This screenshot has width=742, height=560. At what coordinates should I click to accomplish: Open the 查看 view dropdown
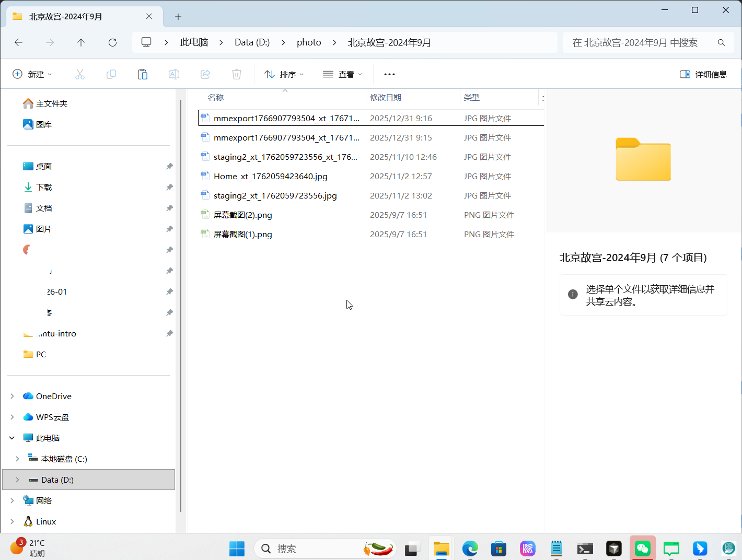pos(343,74)
